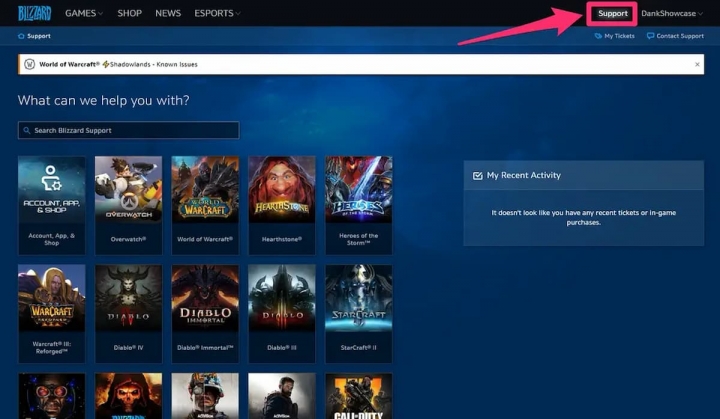Dismiss the Known Issues banner
720x419 pixels.
(x=697, y=64)
